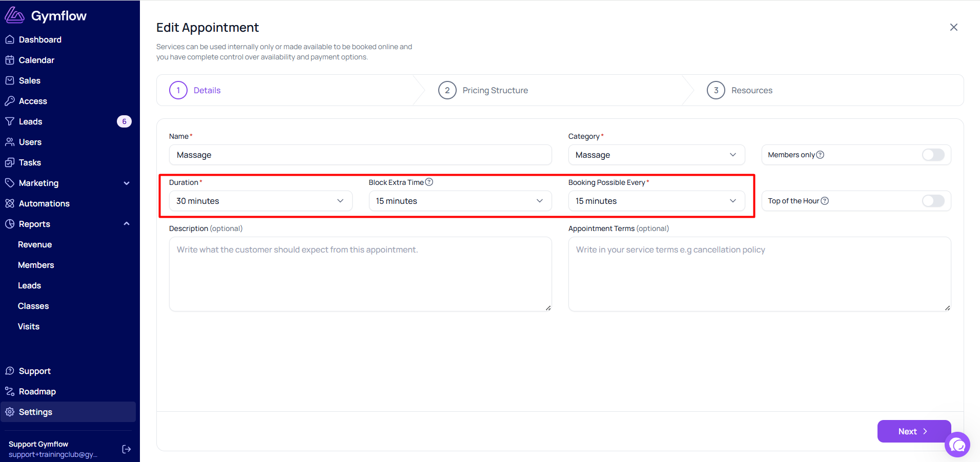The width and height of the screenshot is (980, 462).
Task: Click into the Description text area
Action: pyautogui.click(x=360, y=274)
